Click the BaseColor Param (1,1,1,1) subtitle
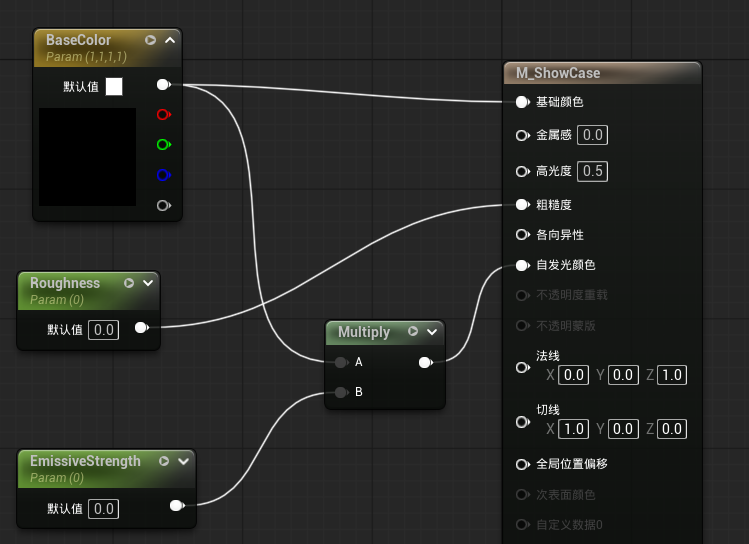This screenshot has width=749, height=544. [x=86, y=57]
